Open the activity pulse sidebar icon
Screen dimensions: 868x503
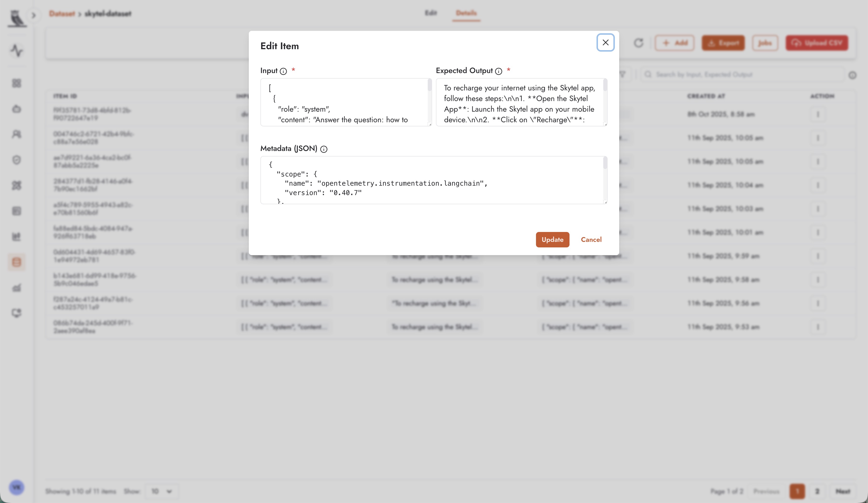(x=17, y=50)
